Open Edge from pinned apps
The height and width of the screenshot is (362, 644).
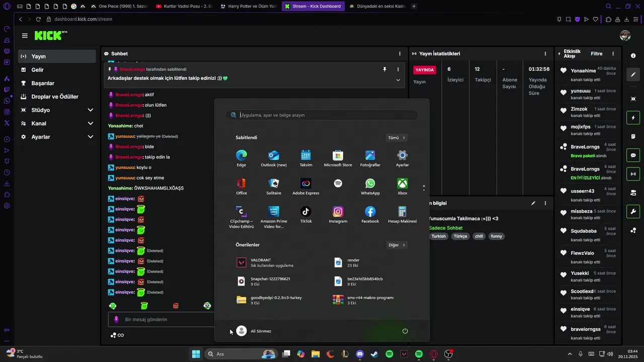242,158
